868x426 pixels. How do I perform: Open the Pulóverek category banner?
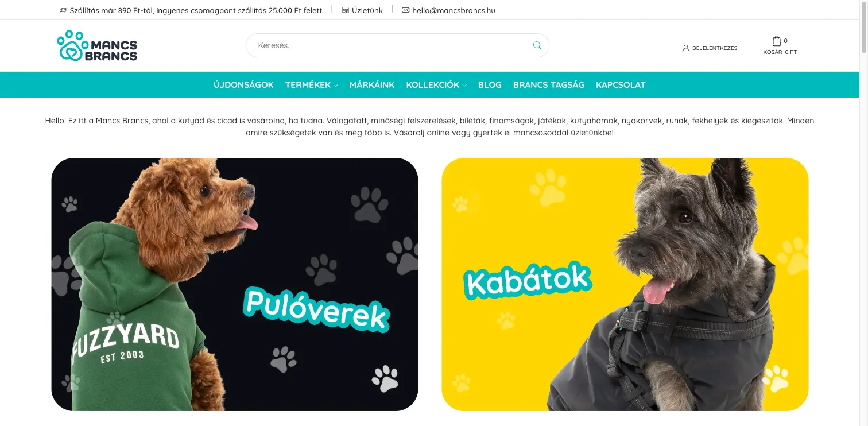coord(235,284)
